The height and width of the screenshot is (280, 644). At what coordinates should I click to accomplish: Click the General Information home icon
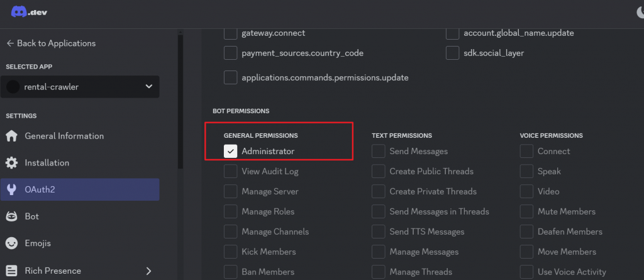[11, 136]
